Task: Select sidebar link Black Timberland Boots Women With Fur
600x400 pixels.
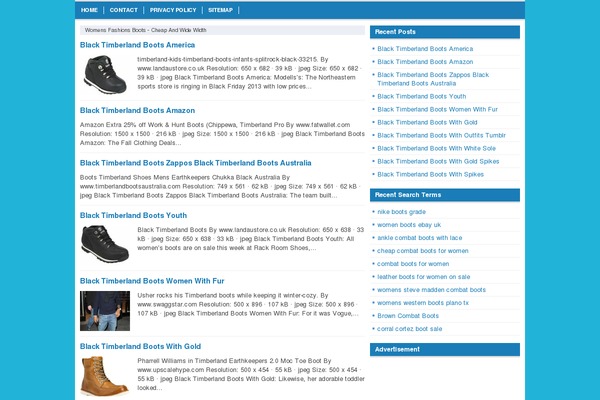Action: coord(437,109)
